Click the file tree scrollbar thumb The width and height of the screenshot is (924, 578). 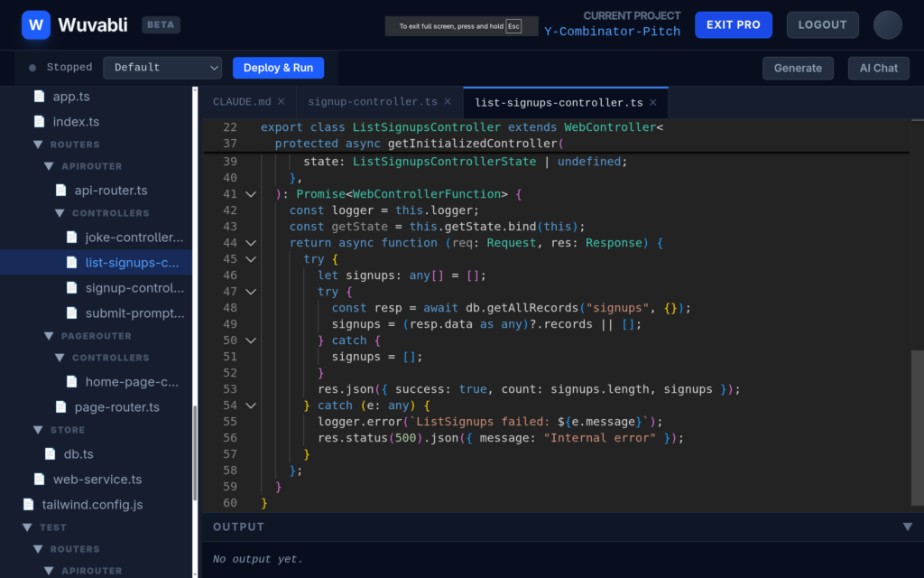pyautogui.click(x=195, y=453)
